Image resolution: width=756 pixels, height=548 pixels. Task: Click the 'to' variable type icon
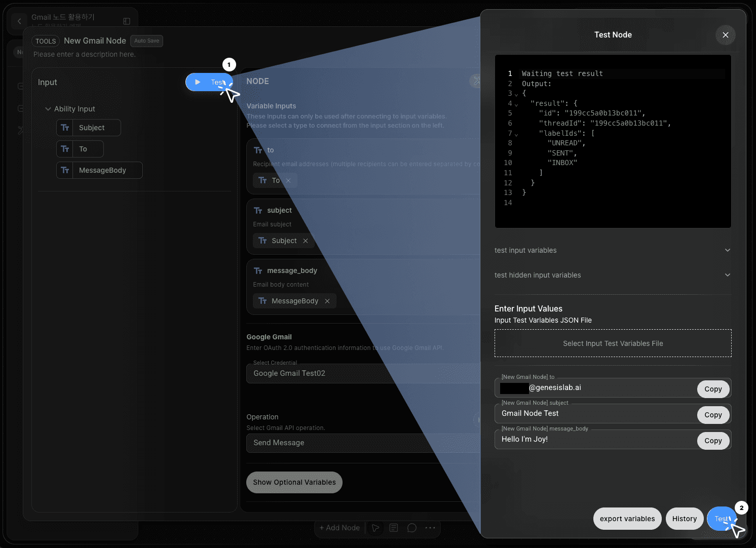(x=258, y=150)
